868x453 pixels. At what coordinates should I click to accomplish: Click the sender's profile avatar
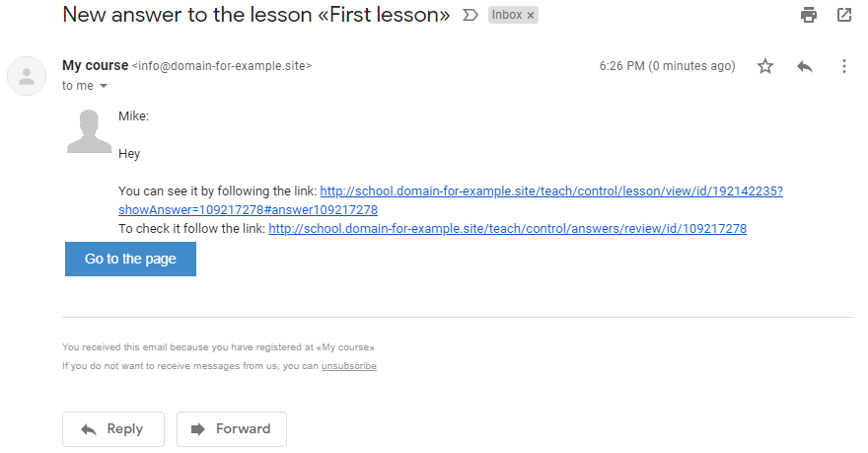(x=26, y=76)
